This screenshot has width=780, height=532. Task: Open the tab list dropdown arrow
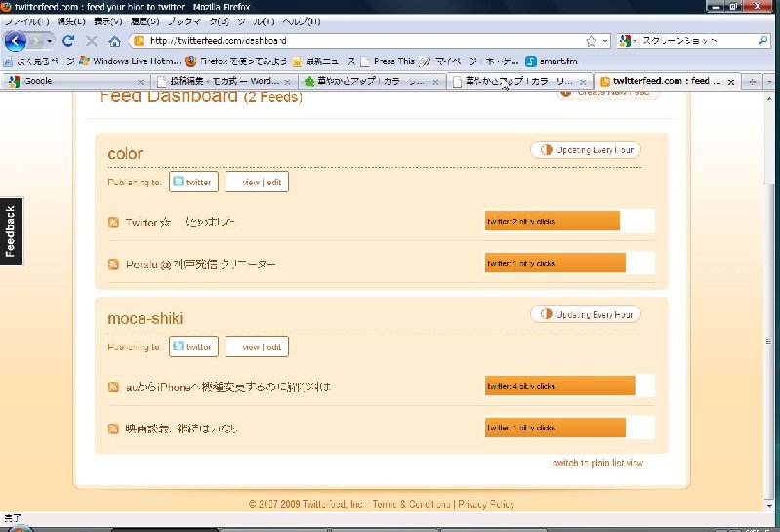click(770, 82)
